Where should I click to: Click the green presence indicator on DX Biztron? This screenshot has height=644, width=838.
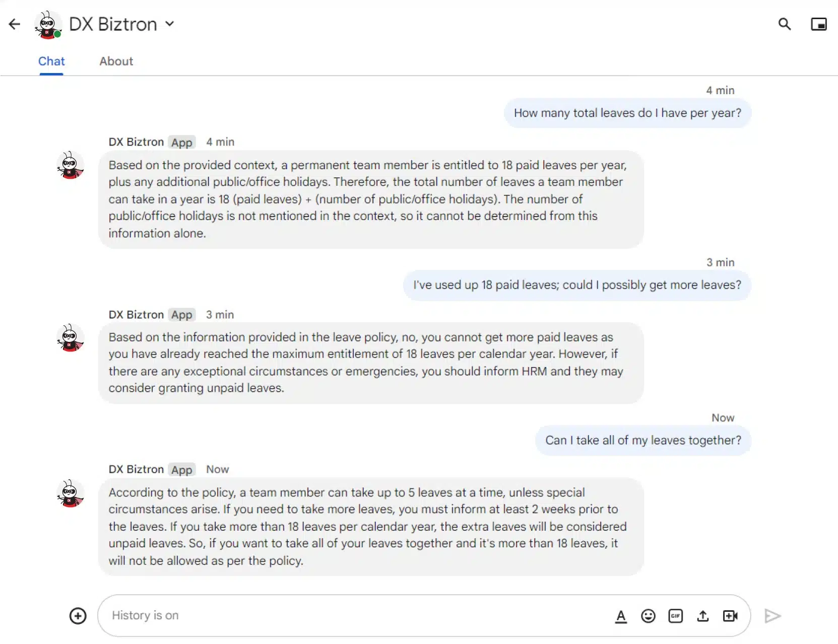point(58,34)
